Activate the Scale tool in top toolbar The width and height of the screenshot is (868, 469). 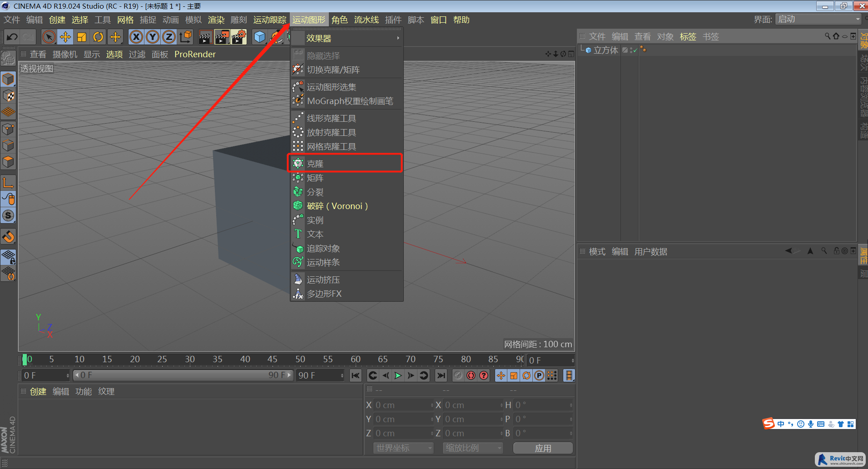point(82,37)
